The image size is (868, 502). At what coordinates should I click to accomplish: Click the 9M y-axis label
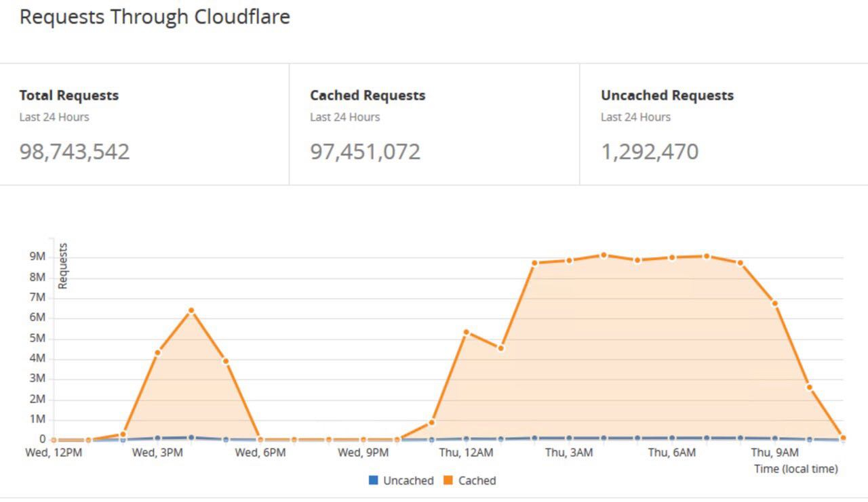pyautogui.click(x=37, y=257)
